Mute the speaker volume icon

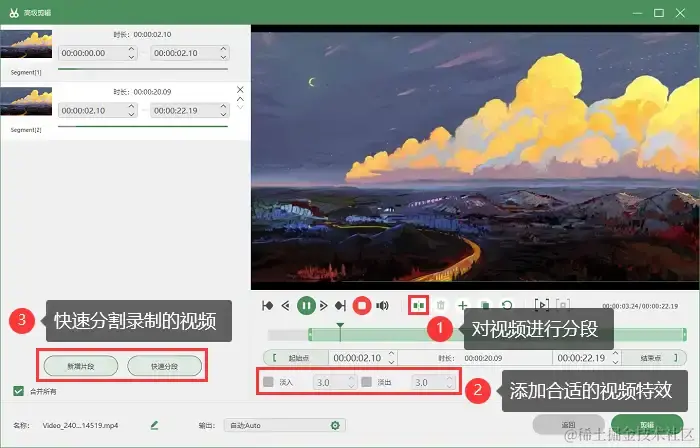click(382, 306)
